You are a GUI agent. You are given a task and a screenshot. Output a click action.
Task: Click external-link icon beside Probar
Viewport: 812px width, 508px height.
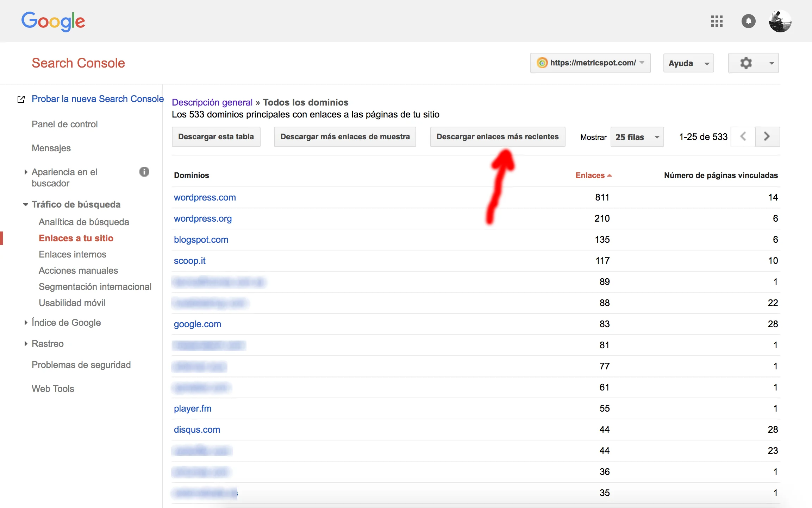coord(21,99)
